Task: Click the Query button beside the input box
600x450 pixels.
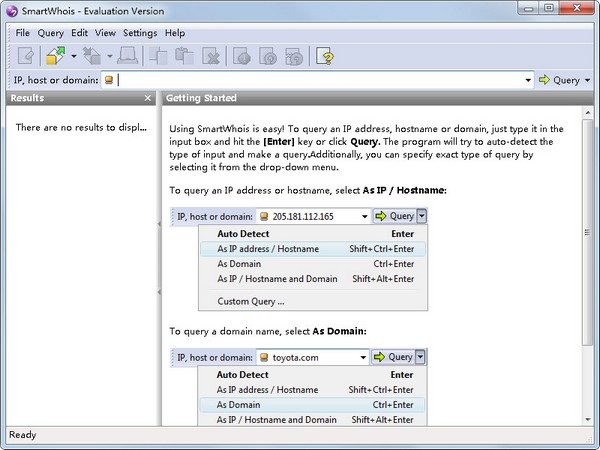Action: [x=559, y=80]
